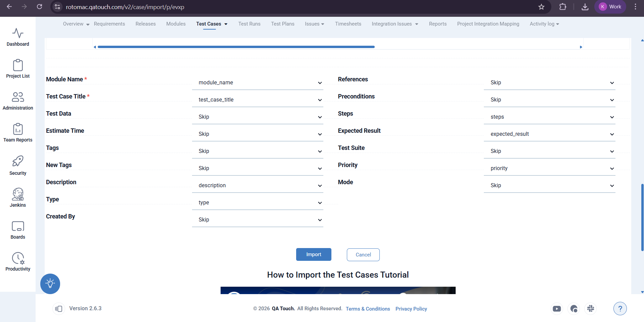The height and width of the screenshot is (322, 644).
Task: Expand the Expected Result mapping dropdown
Action: coord(549,134)
